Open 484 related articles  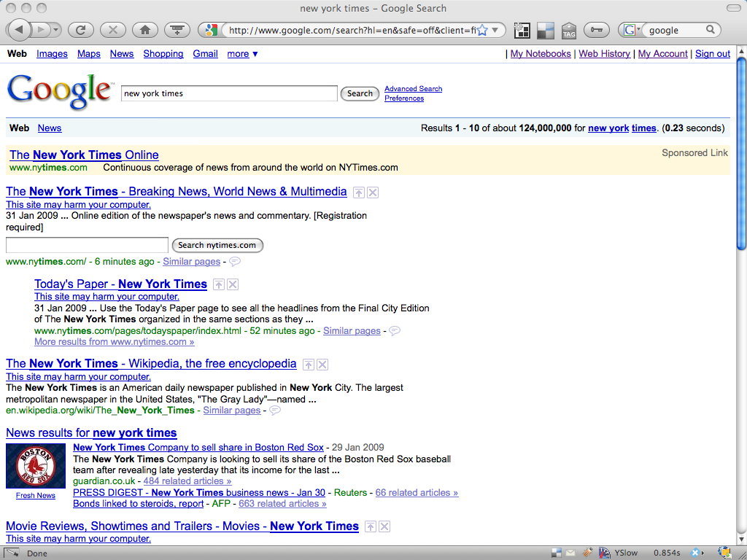[x=187, y=481]
